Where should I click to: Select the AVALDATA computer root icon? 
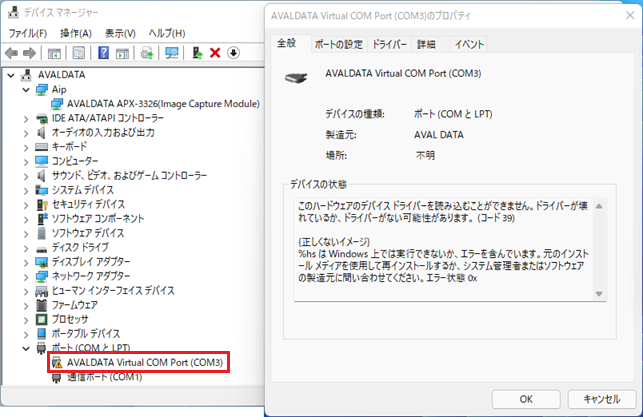tap(26, 75)
